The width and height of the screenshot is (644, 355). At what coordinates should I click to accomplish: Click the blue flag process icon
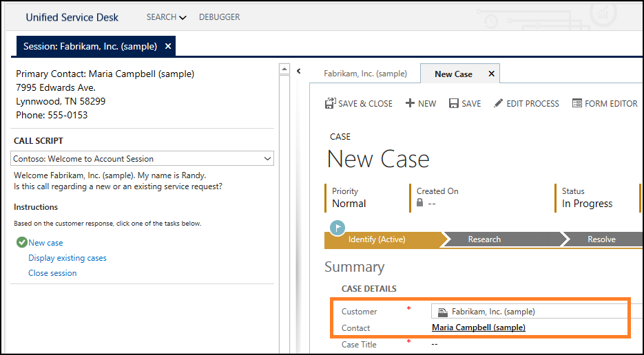[x=337, y=228]
